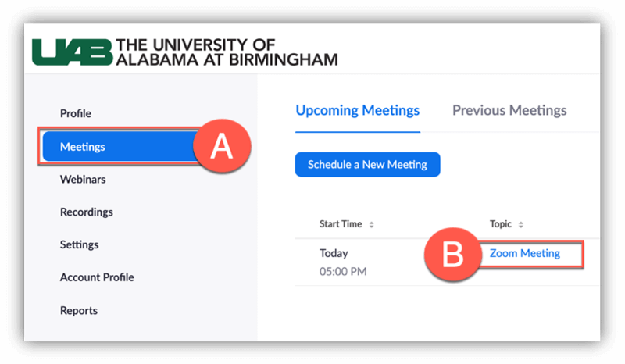Click the green UAB logo mark
This screenshot has height=364, width=625.
point(73,52)
